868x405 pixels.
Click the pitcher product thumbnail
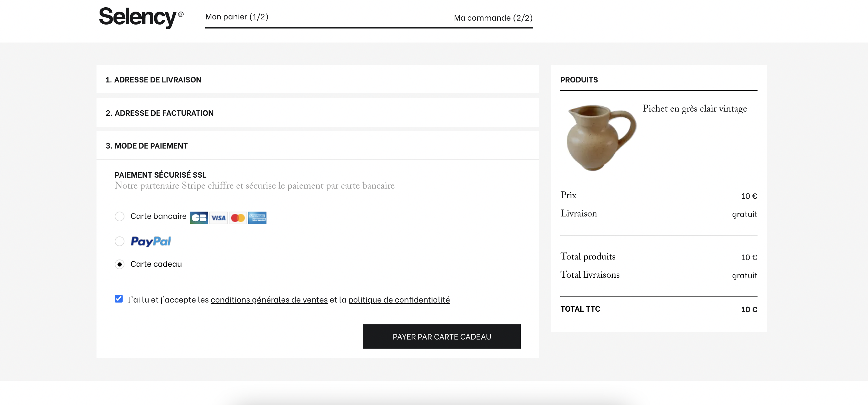pos(602,137)
